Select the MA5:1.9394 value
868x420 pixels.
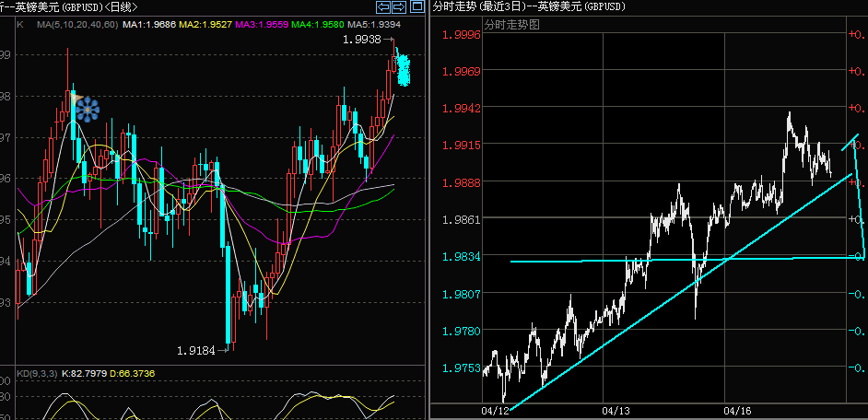[374, 25]
